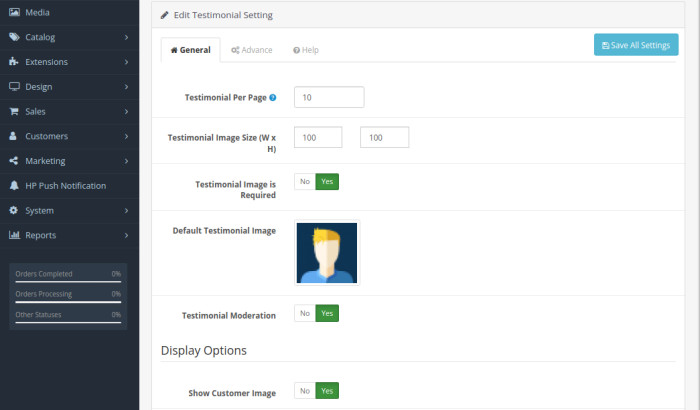
Task: Set Show Customer Image to No
Action: coord(305,391)
